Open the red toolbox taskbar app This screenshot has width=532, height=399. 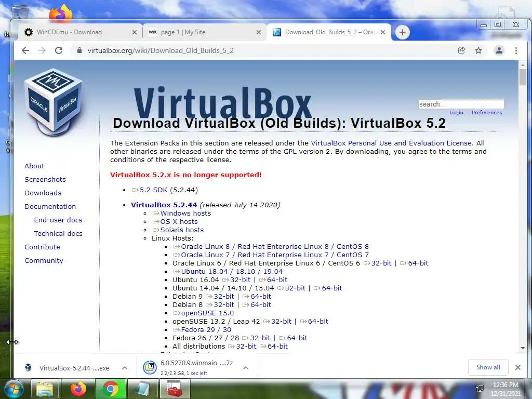click(175, 389)
